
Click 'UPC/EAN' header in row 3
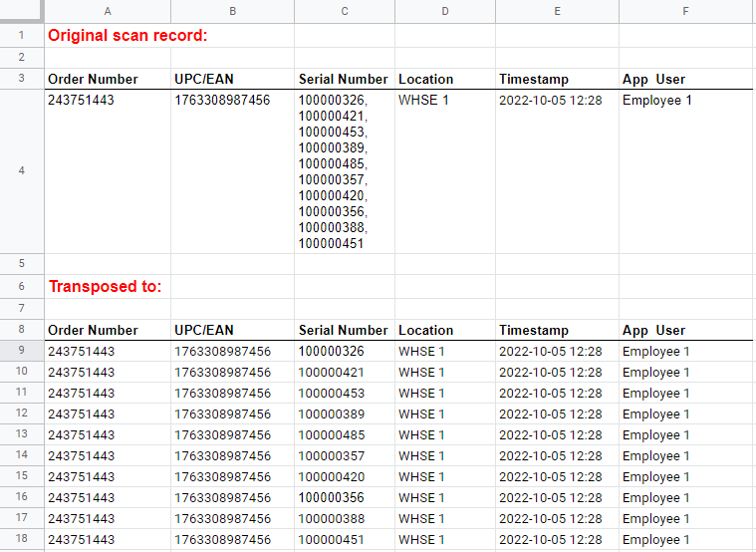click(204, 79)
